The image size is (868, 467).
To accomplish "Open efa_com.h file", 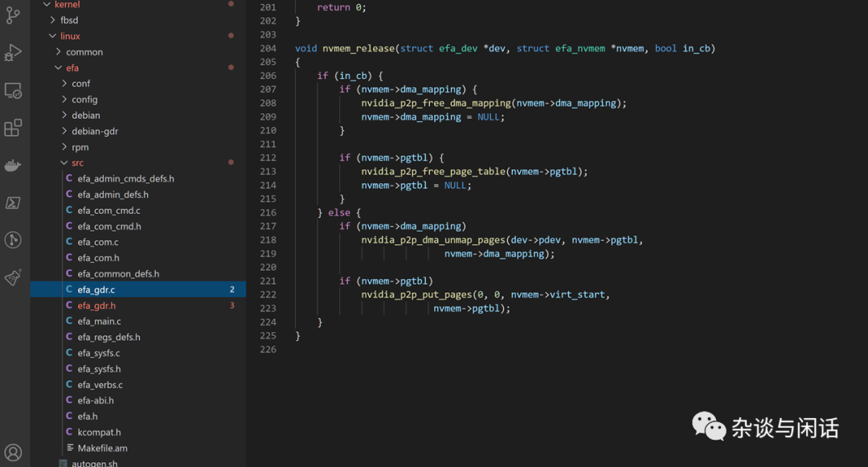I will (x=99, y=258).
